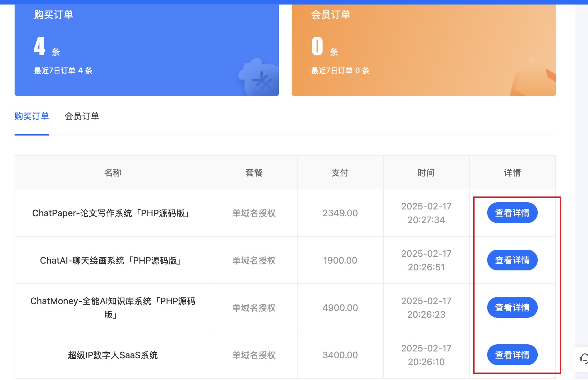
Task: Click the 最近7日订单 4 条 text
Action: (63, 71)
